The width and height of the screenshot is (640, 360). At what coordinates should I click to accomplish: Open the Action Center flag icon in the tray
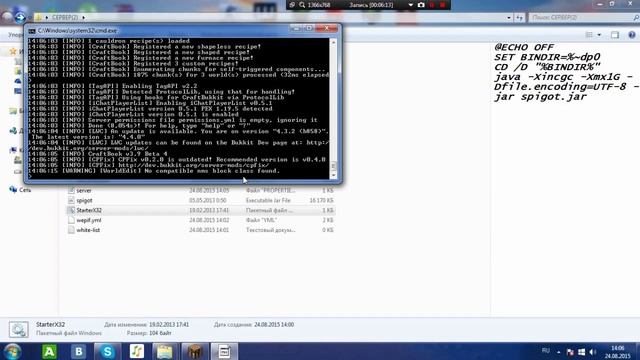pos(570,352)
